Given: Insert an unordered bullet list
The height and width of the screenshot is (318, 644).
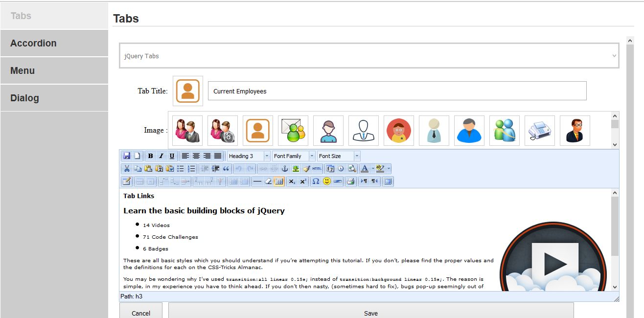Looking at the screenshot, I should pos(181,169).
